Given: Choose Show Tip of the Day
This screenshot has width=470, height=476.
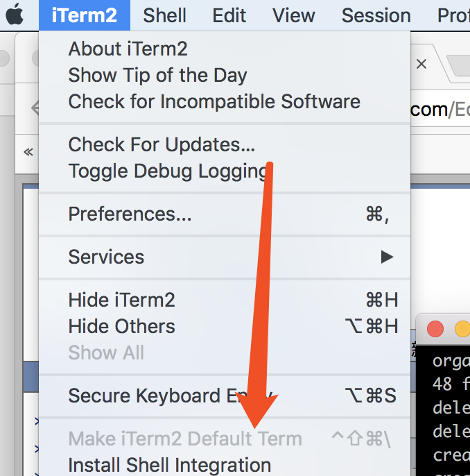Looking at the screenshot, I should [x=157, y=75].
